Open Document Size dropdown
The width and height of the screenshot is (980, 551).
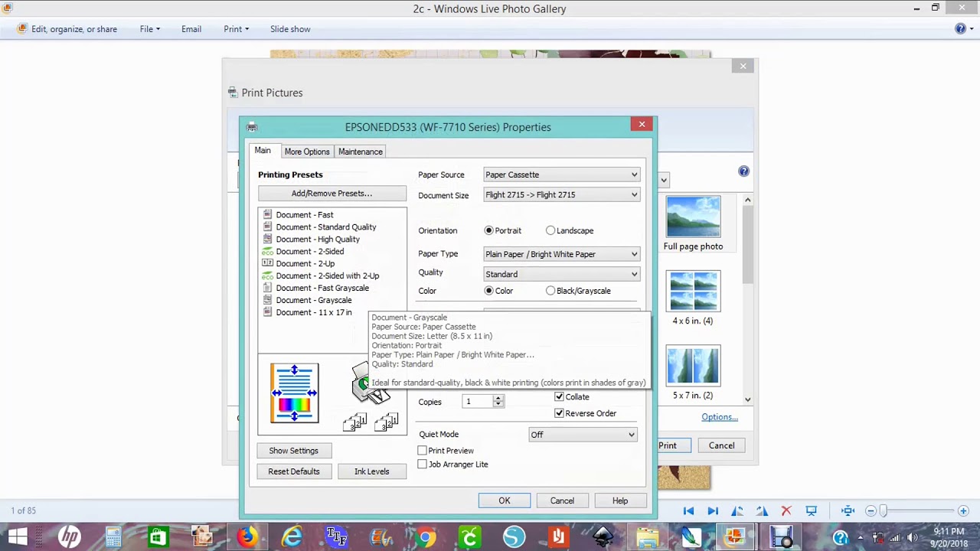point(561,194)
